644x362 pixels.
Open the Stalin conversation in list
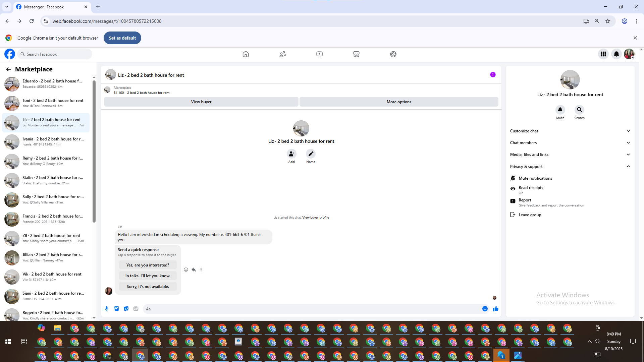click(47, 180)
